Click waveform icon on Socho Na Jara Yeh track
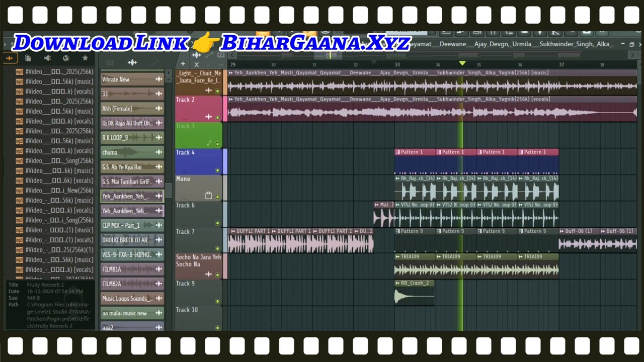 208,275
